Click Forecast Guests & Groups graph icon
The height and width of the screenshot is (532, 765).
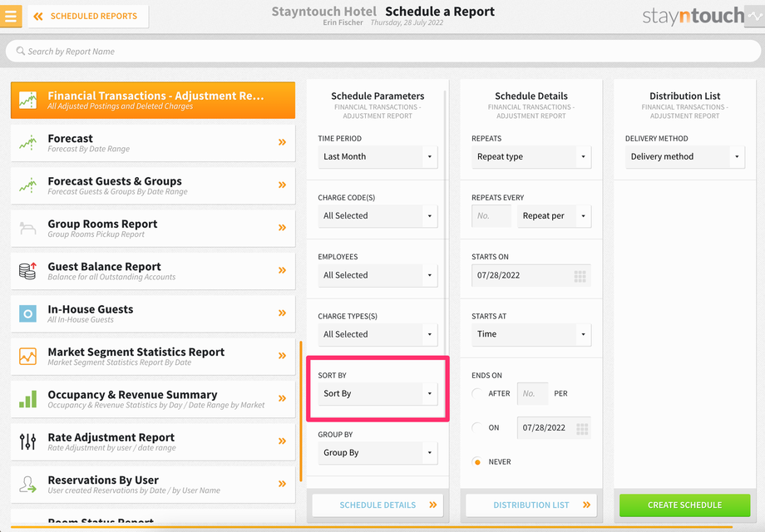(x=27, y=185)
